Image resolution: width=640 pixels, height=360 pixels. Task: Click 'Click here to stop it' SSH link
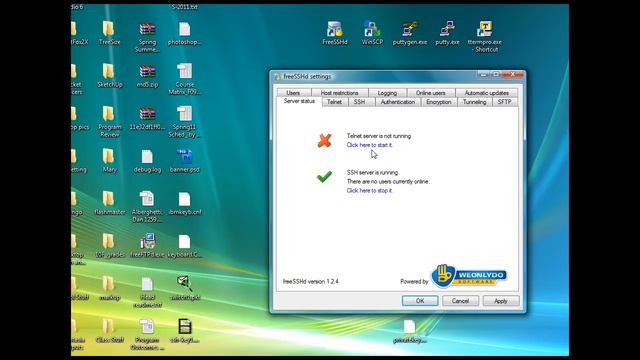pyautogui.click(x=369, y=191)
